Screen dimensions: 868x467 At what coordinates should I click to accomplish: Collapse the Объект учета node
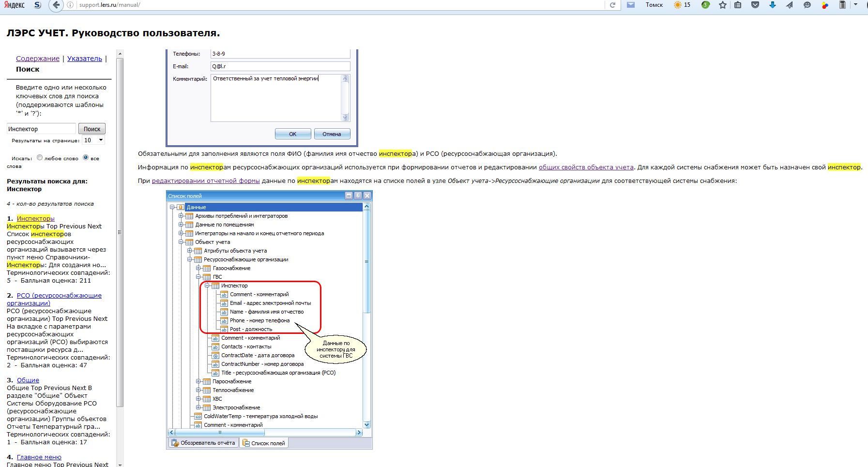pyautogui.click(x=181, y=242)
